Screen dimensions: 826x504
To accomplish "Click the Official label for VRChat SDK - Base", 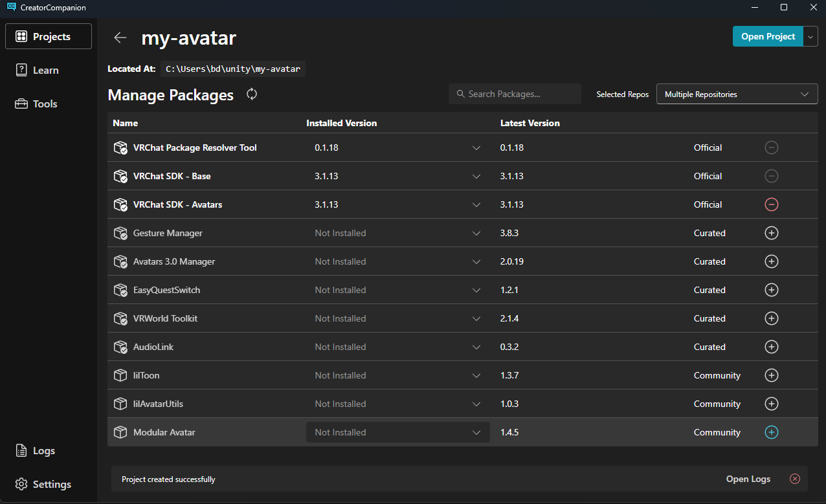I will [708, 176].
